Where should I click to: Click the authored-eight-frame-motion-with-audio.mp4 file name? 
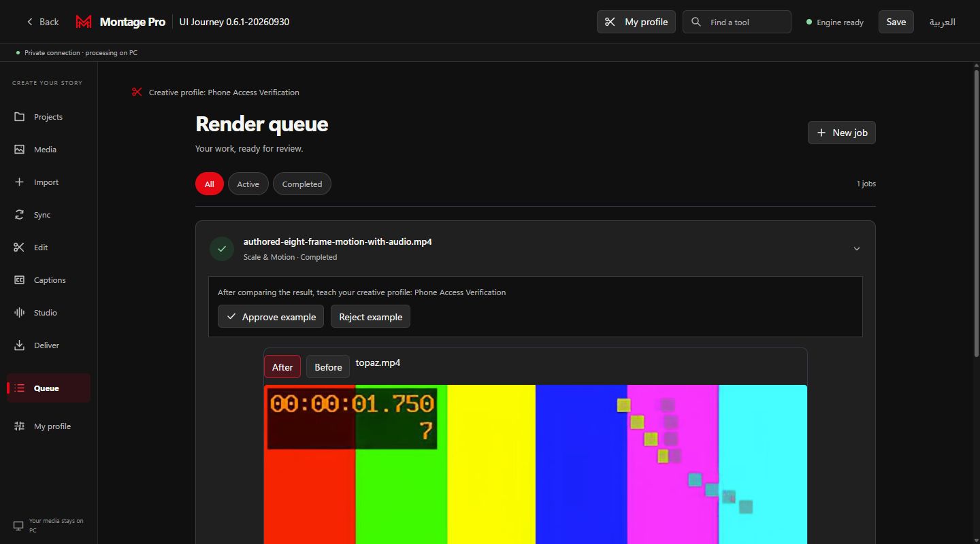click(338, 241)
